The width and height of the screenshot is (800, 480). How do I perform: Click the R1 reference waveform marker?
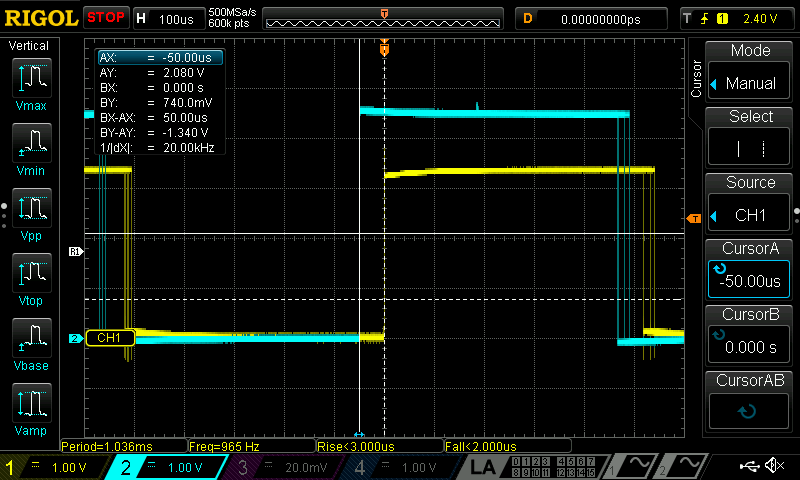tap(76, 251)
